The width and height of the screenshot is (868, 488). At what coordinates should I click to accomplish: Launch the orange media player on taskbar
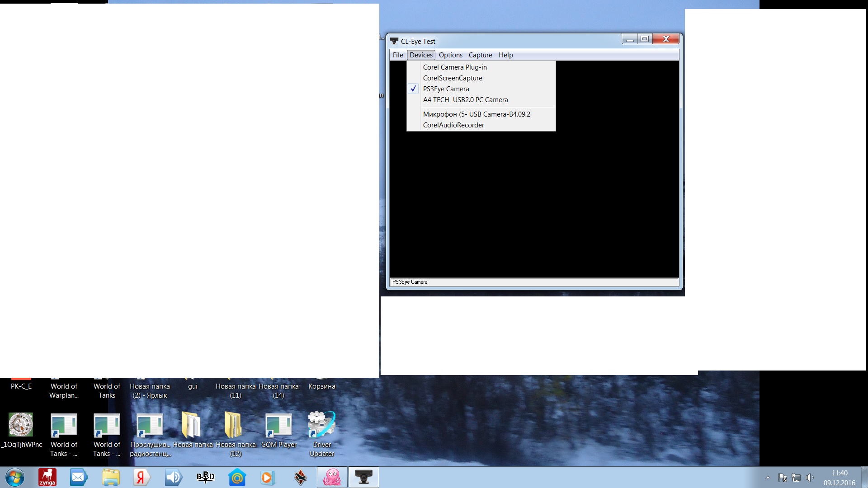[x=267, y=478]
